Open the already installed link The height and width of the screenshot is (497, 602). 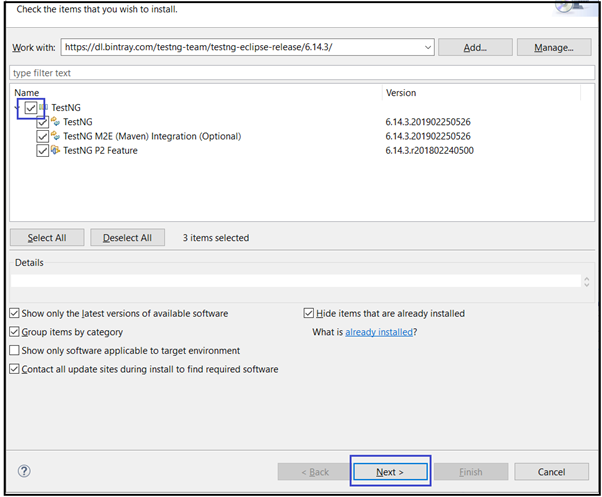point(379,332)
